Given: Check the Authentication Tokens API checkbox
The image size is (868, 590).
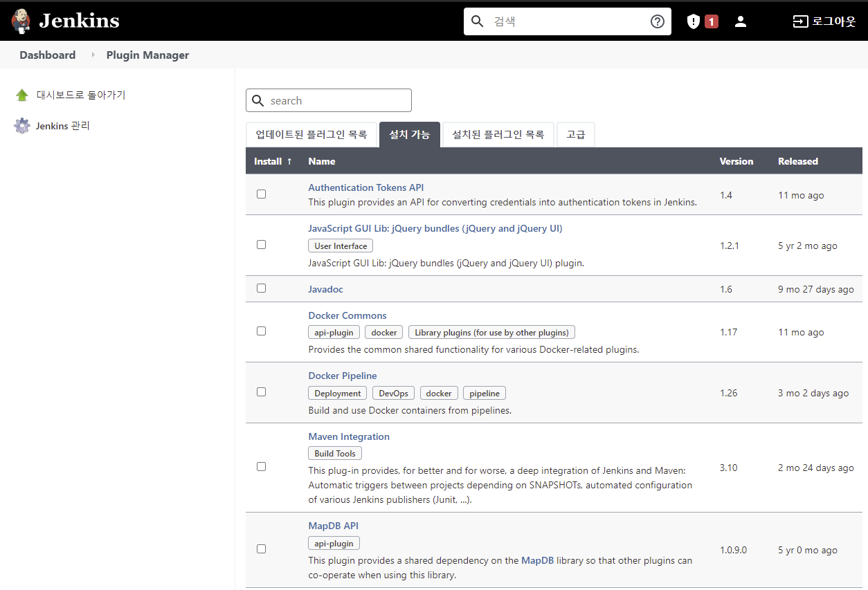Looking at the screenshot, I should click(261, 194).
